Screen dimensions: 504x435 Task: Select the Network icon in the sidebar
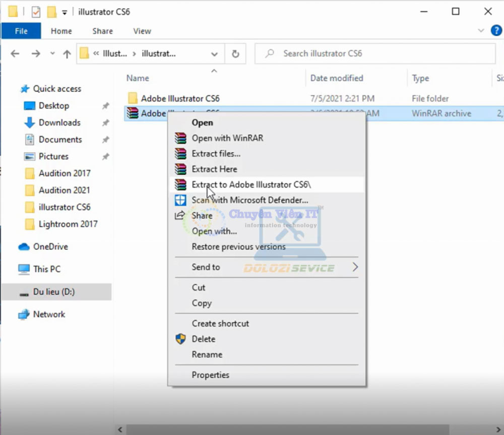point(23,314)
